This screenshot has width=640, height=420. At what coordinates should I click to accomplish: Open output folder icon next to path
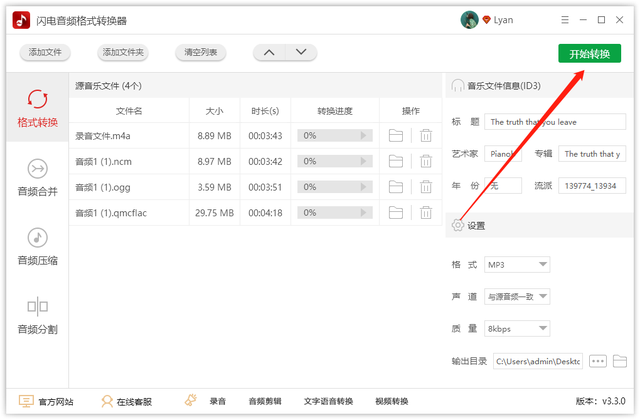[620, 361]
